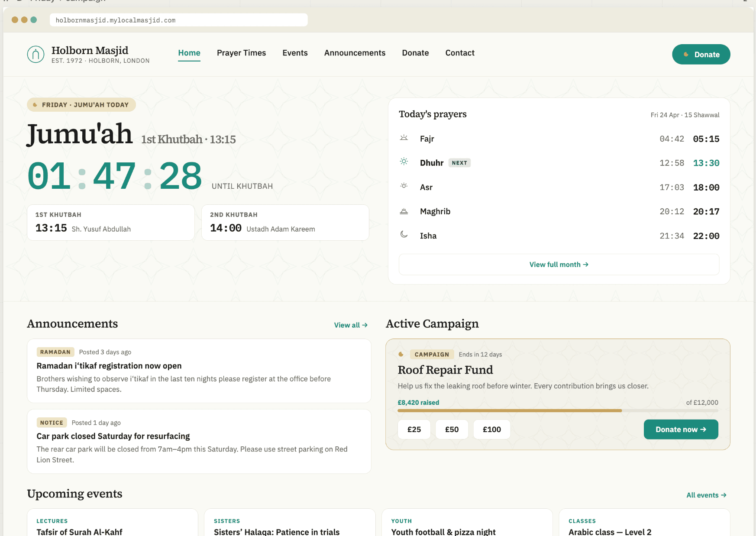The image size is (756, 536).
Task: Click the Fri 24 Apr · 15 Shawwal date
Action: (x=685, y=115)
